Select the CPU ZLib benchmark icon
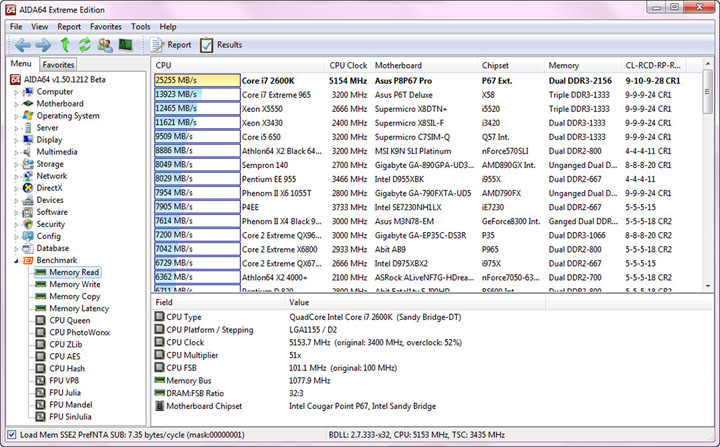Image resolution: width=720 pixels, height=447 pixels. [41, 345]
